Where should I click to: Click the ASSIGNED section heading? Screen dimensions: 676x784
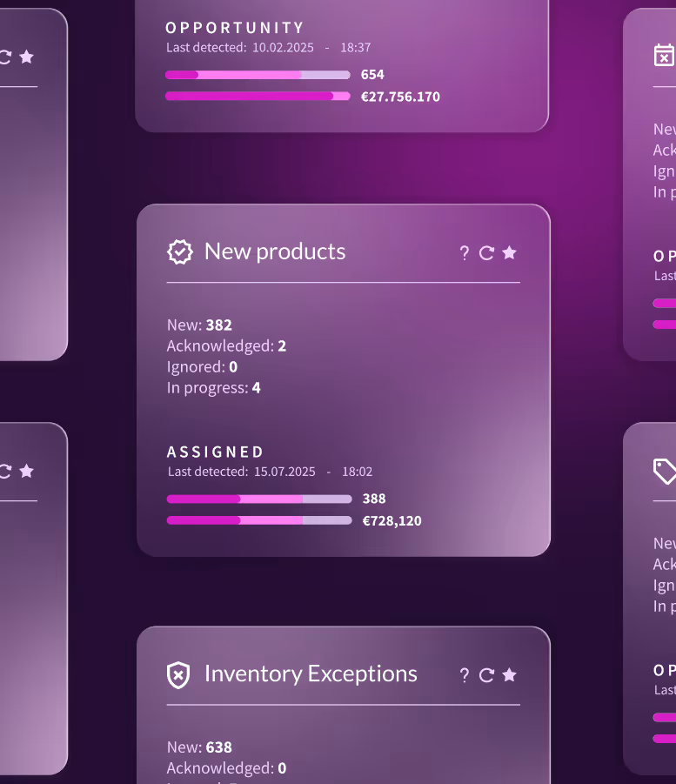215,452
